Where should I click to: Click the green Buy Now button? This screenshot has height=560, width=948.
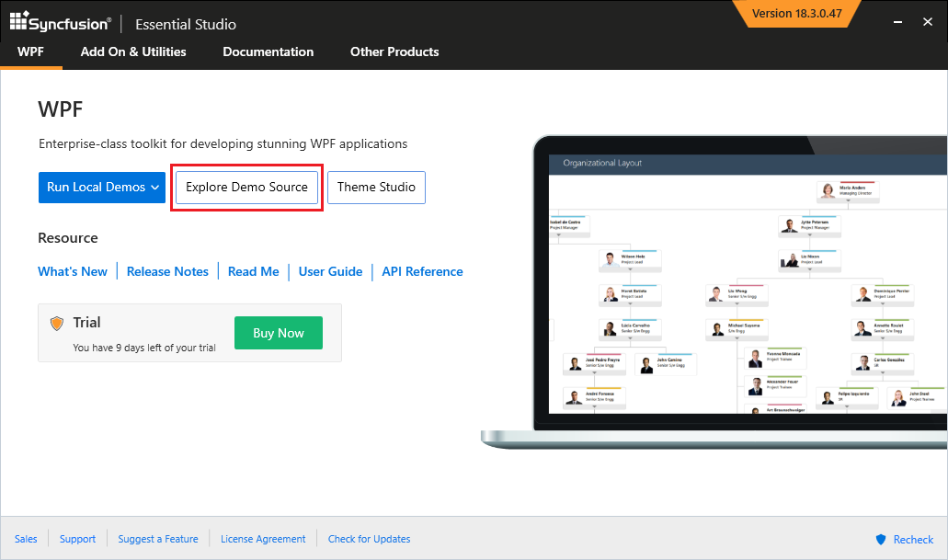pos(278,333)
